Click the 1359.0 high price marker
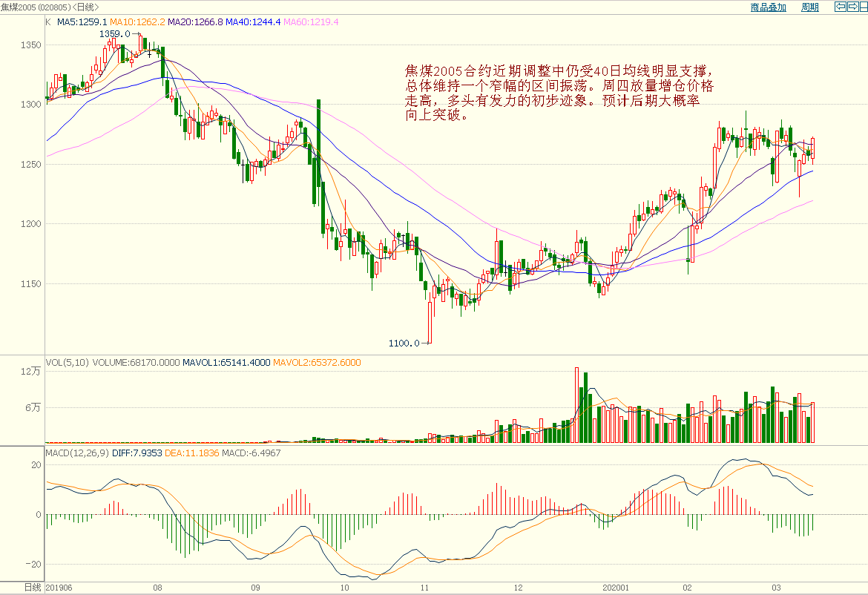Viewport: 868px width, 595px height. [114, 34]
